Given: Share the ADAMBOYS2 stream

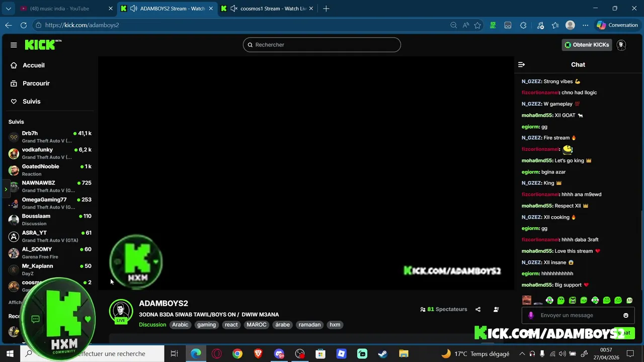Looking at the screenshot, I should coord(478,309).
